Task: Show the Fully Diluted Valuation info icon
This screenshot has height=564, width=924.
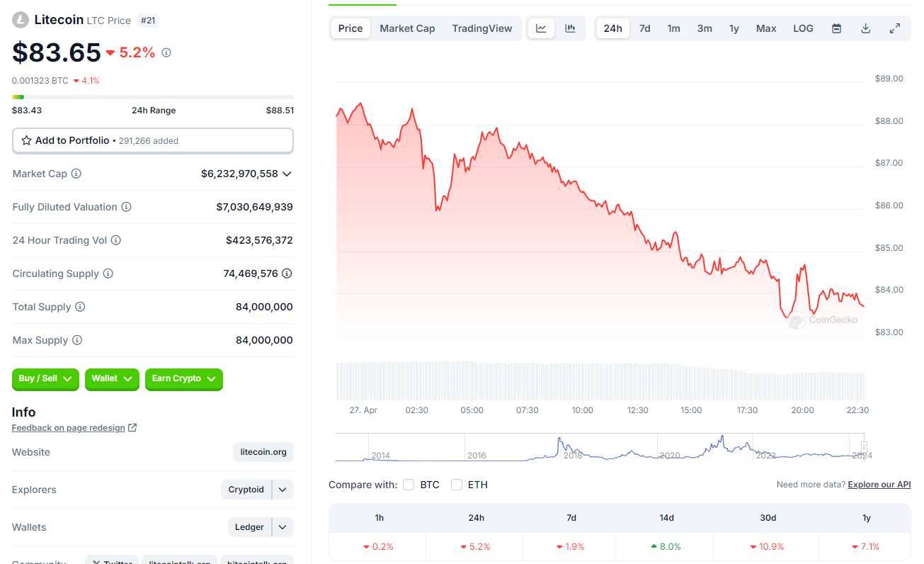Action: click(x=126, y=207)
